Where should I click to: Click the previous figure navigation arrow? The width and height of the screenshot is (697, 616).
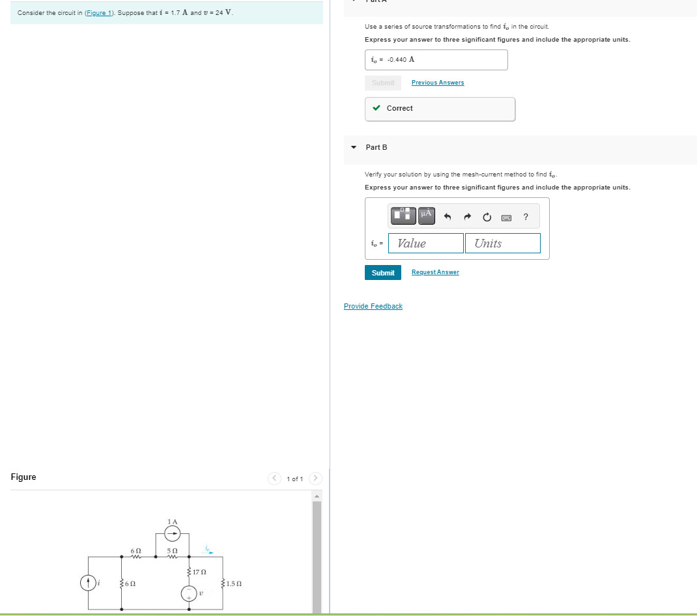pyautogui.click(x=274, y=478)
